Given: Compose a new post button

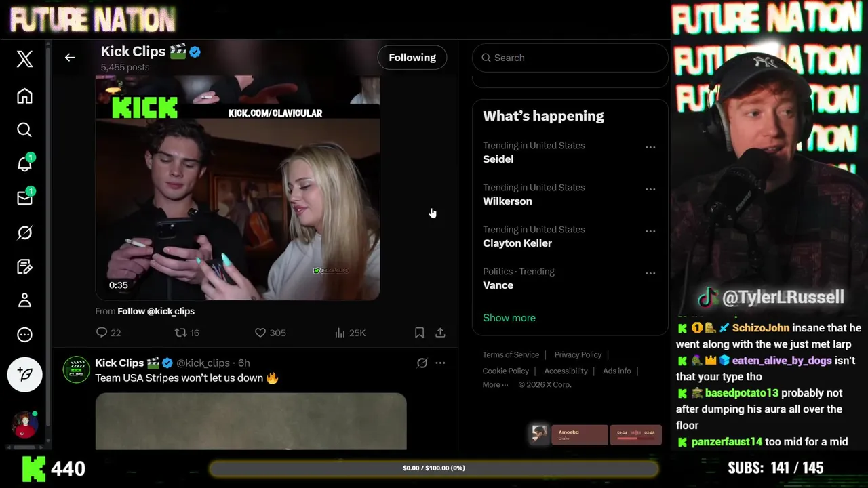Looking at the screenshot, I should 25,374.
